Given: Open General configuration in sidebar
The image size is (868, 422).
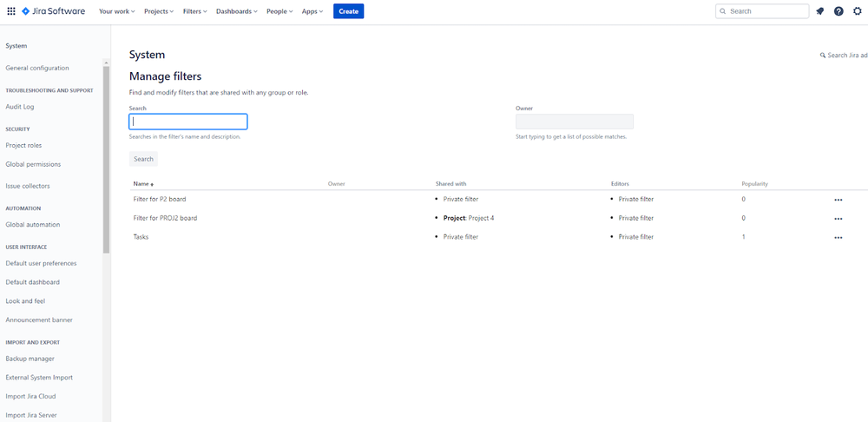Looking at the screenshot, I should pos(37,68).
